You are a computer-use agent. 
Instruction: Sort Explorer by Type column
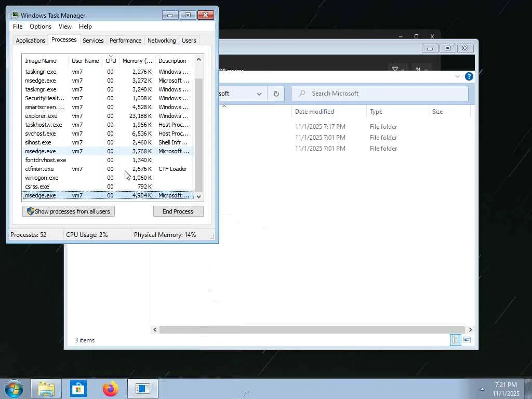pos(397,112)
